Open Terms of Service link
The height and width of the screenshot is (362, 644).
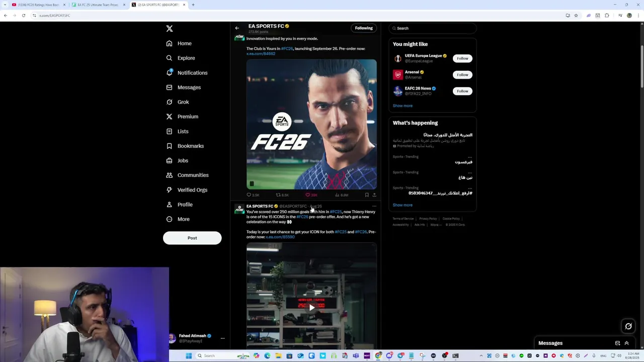point(403,219)
